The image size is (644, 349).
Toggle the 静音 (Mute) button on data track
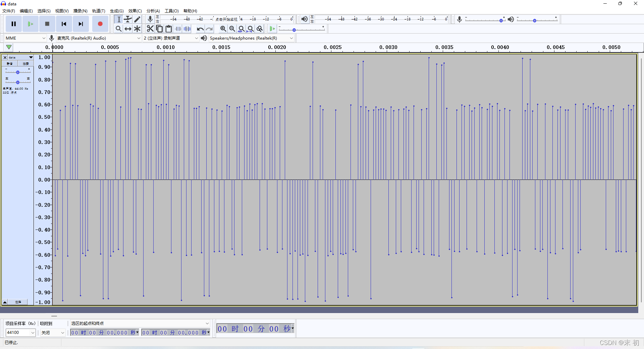coord(10,63)
